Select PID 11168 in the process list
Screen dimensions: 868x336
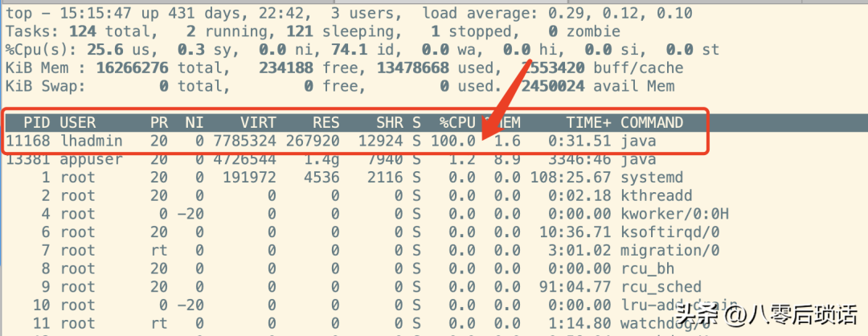click(x=27, y=141)
